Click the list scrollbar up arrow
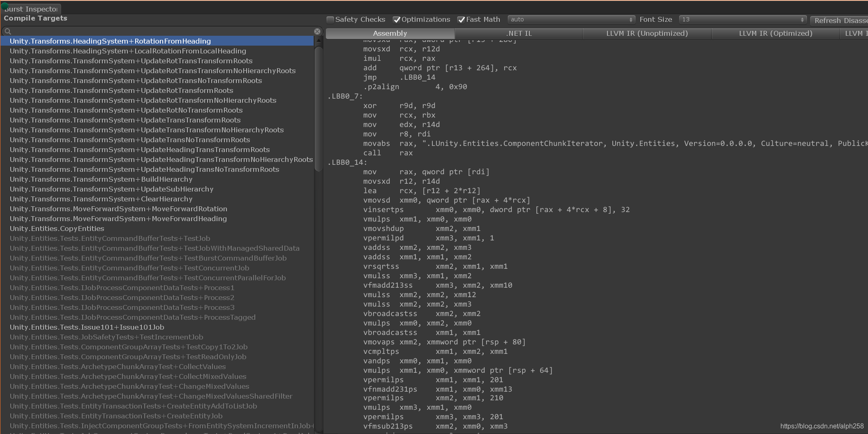 point(319,41)
